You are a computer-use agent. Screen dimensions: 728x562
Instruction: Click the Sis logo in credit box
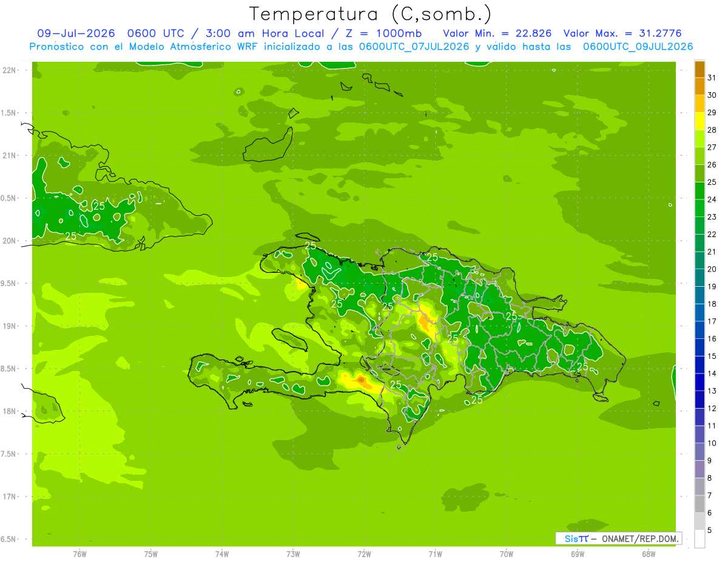tap(571, 538)
